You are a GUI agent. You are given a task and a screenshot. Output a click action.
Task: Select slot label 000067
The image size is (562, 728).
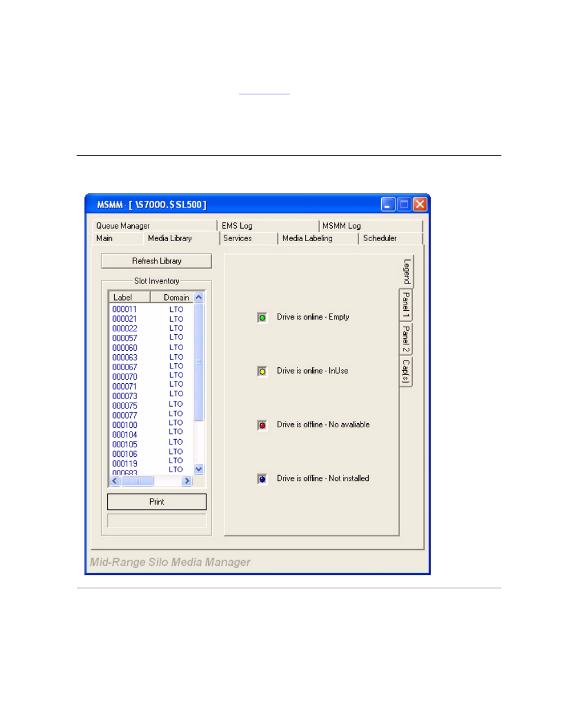124,367
